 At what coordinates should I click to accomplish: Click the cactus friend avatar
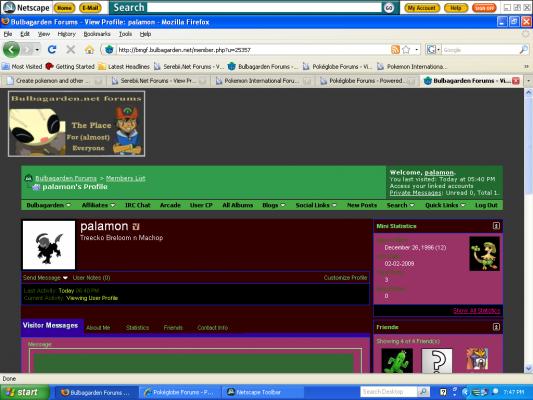coord(397,361)
